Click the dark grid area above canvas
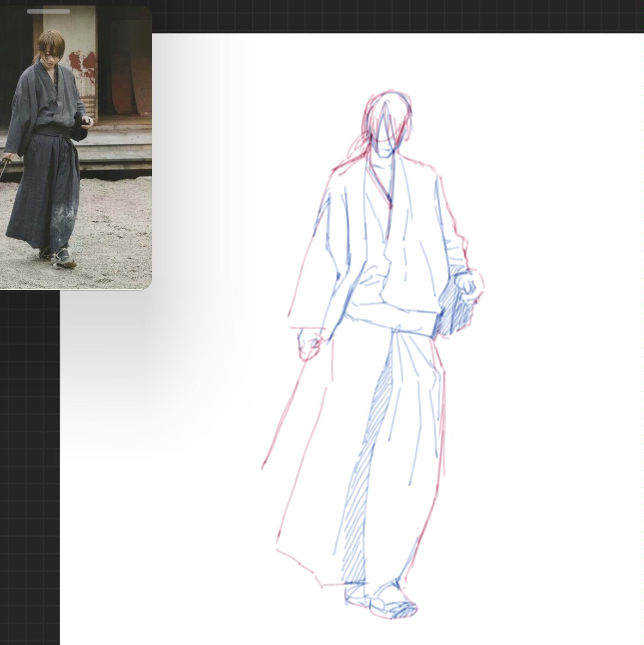Viewport: 644px width, 645px height. coord(381,16)
